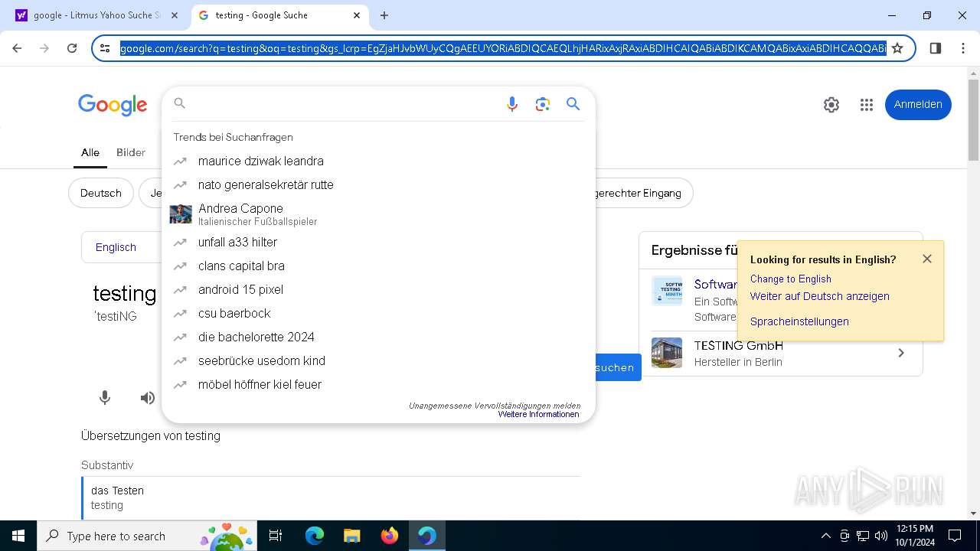The width and height of the screenshot is (980, 551).
Task: Open Windows Start menu
Action: pos(18,536)
